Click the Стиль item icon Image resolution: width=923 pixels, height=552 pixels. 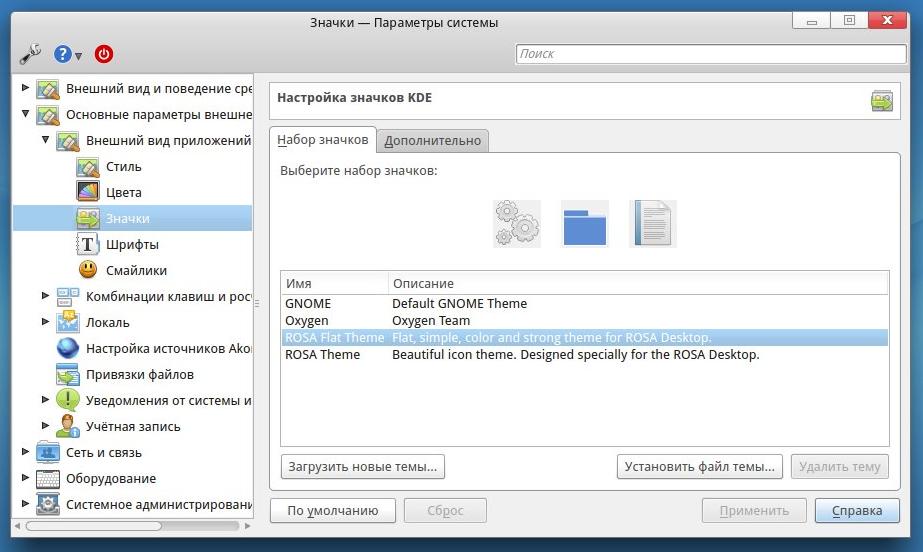[88, 167]
